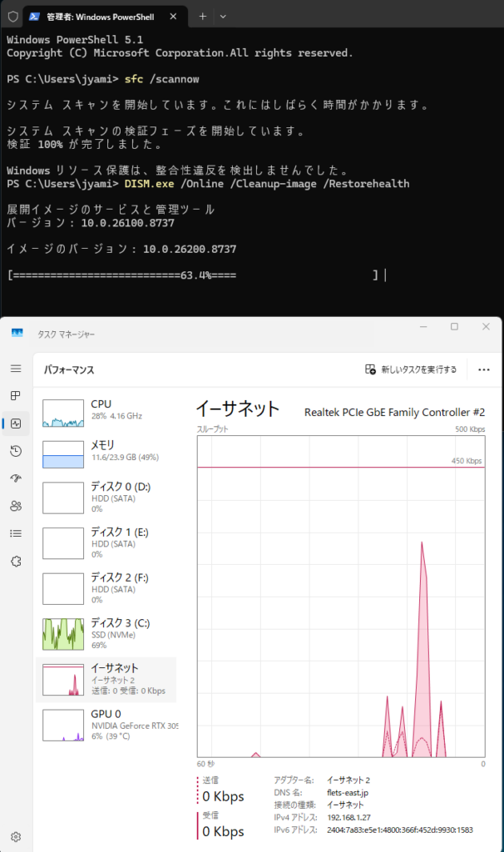Minimize the Task Manager window

point(423,326)
